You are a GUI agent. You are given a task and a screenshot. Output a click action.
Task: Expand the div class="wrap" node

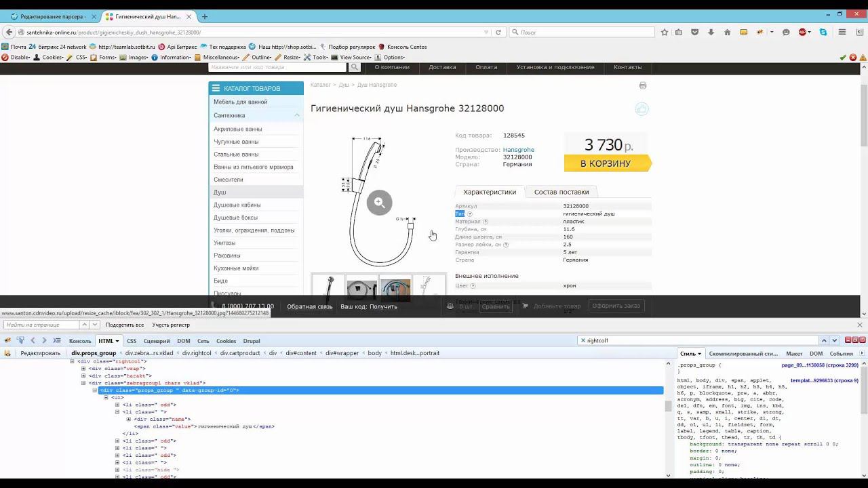tap(83, 369)
